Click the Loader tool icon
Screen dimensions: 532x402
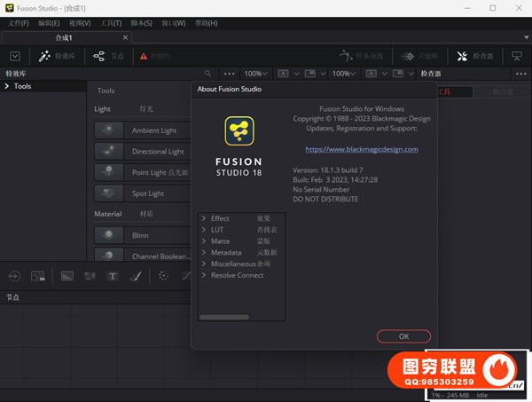(15, 276)
